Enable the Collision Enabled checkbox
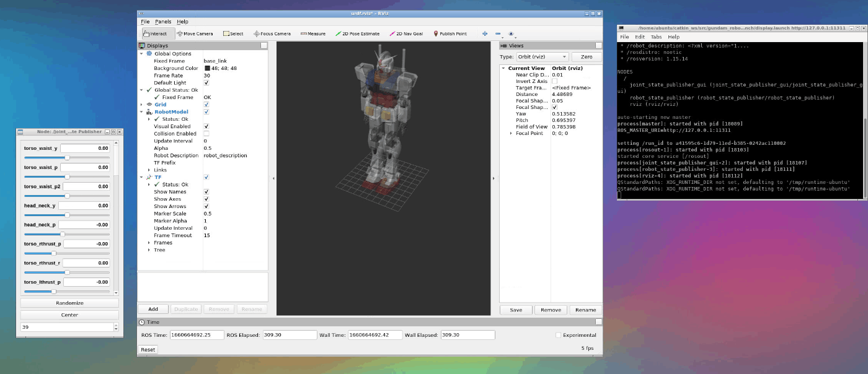Screen dimensions: 868x374 click(206, 134)
